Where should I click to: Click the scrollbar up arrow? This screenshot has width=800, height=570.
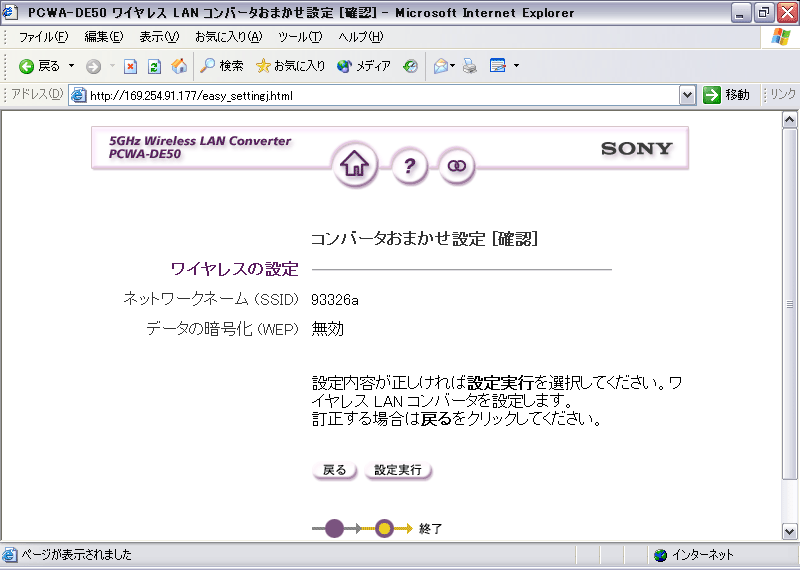(x=789, y=120)
